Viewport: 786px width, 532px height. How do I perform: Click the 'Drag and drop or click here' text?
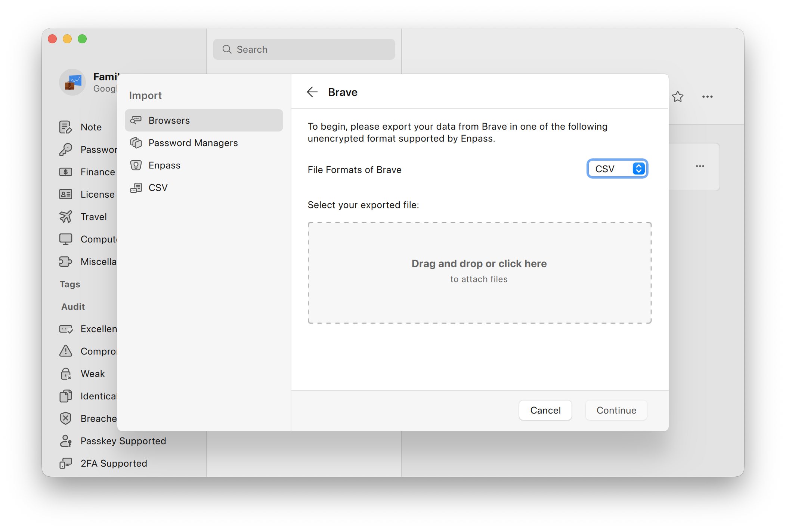coord(479,263)
